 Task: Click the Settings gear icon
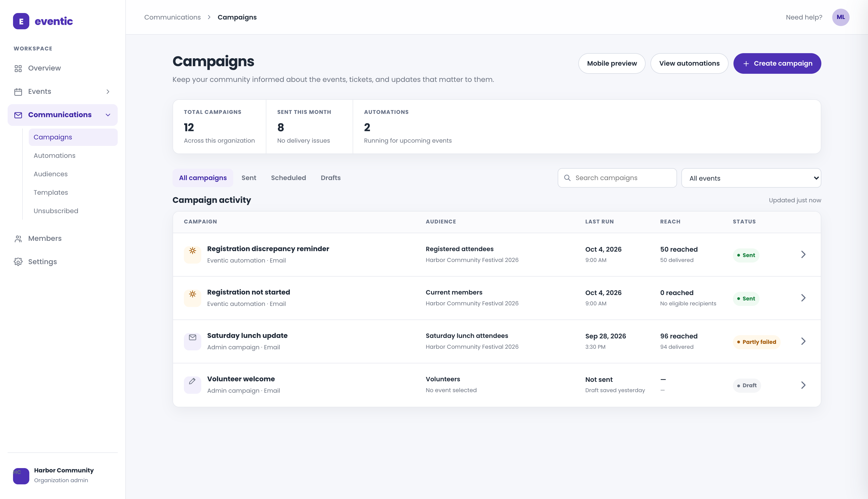[x=18, y=262]
